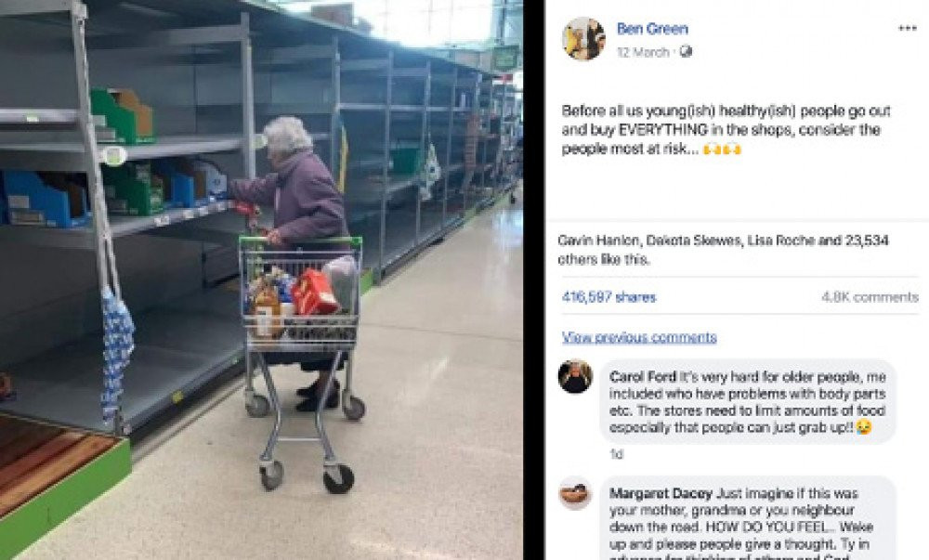This screenshot has height=560, width=929.
Task: Click the public globe privacy icon
Action: 686,52
